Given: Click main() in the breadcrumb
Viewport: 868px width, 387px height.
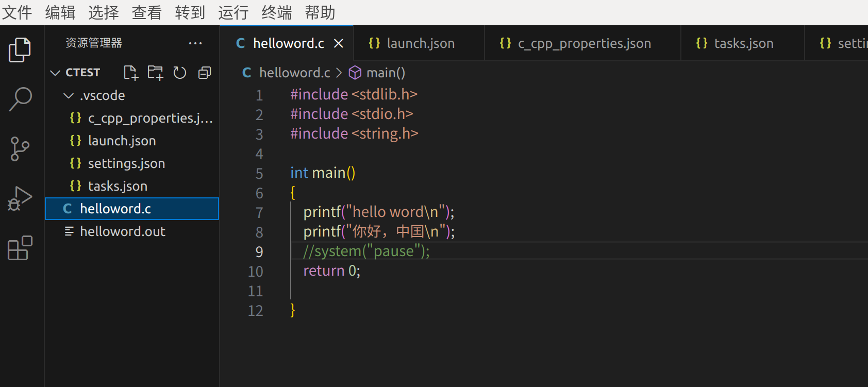Looking at the screenshot, I should click(385, 73).
